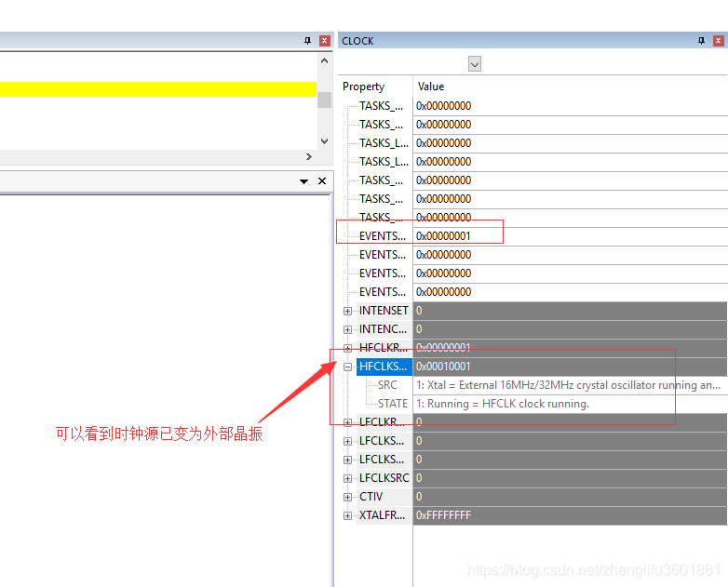Image resolution: width=728 pixels, height=587 pixels.
Task: Expand the first LFCLKS... register
Action: tap(347, 441)
